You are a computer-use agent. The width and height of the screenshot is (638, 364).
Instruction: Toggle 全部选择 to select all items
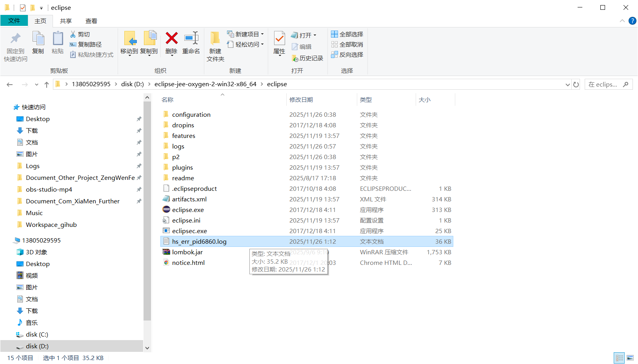point(347,34)
